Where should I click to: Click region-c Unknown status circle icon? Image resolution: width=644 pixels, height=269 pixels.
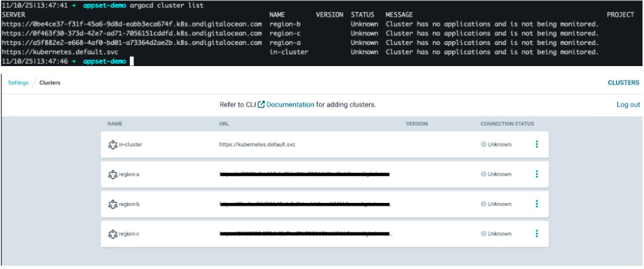point(484,234)
